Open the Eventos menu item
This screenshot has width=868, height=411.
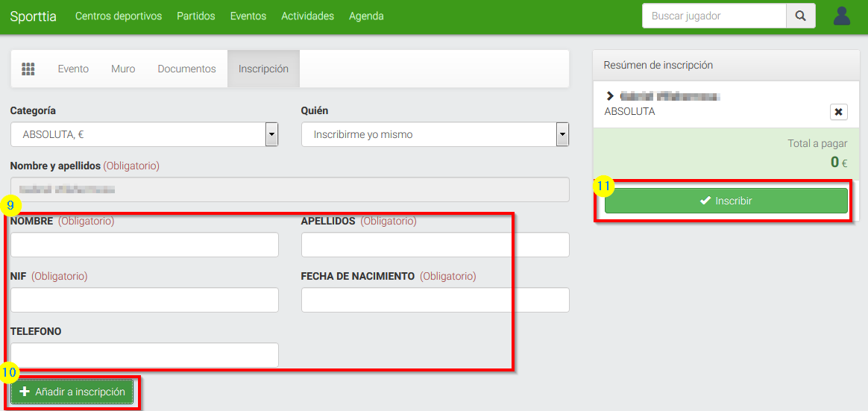(x=248, y=16)
